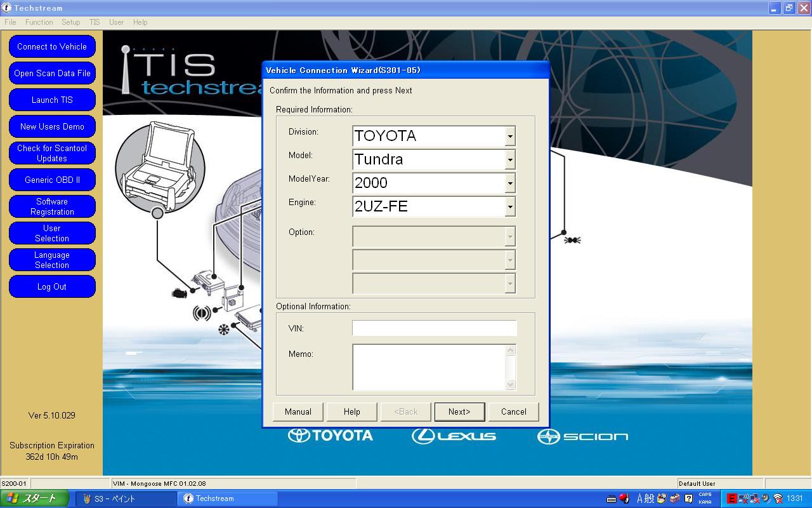The image size is (812, 508).
Task: Click the <Back button in the wizard
Action: pos(406,411)
